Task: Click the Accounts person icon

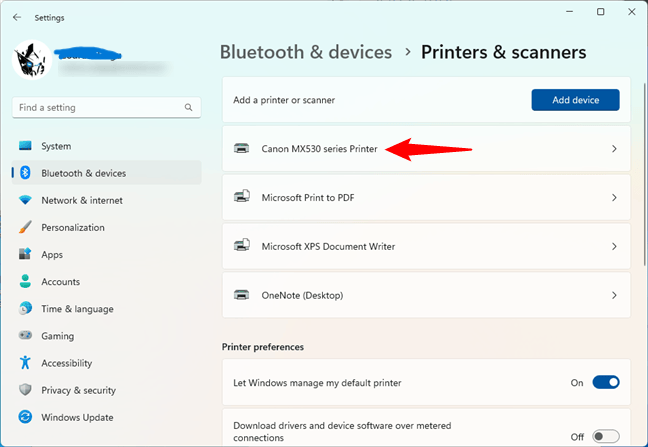Action: (x=25, y=281)
